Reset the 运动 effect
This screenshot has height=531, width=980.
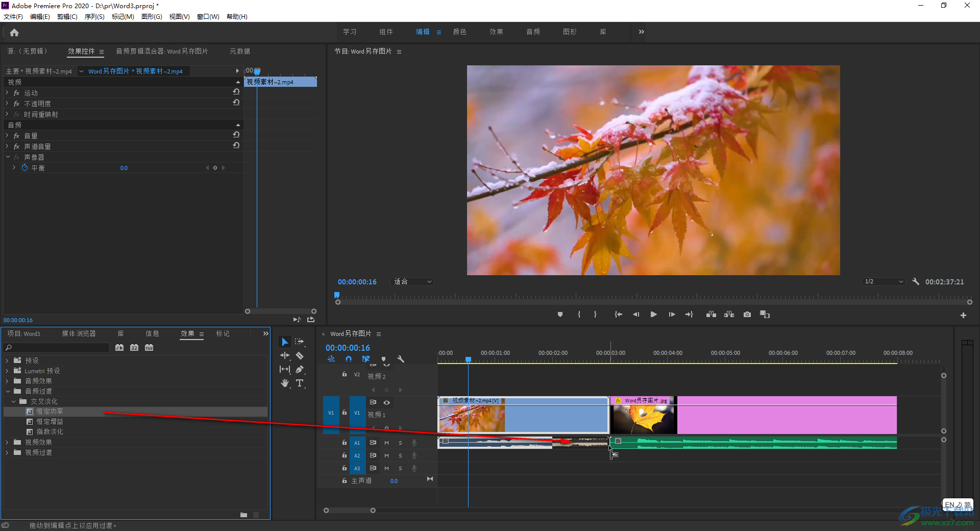coord(236,92)
